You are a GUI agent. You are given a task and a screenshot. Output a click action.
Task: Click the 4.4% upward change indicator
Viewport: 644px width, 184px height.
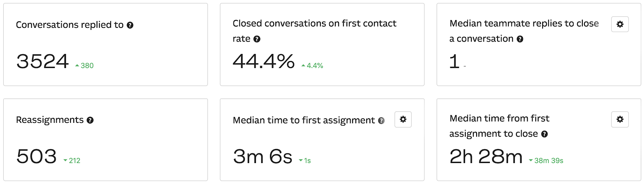[x=313, y=66]
